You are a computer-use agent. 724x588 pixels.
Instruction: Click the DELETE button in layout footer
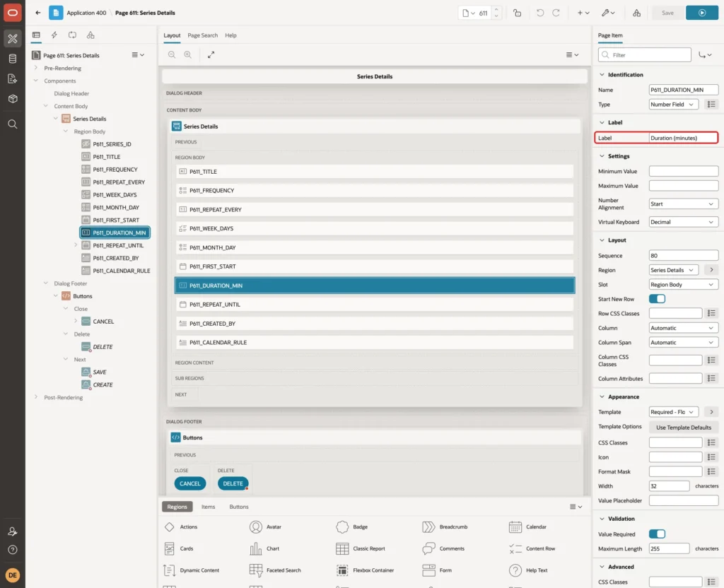(x=233, y=483)
